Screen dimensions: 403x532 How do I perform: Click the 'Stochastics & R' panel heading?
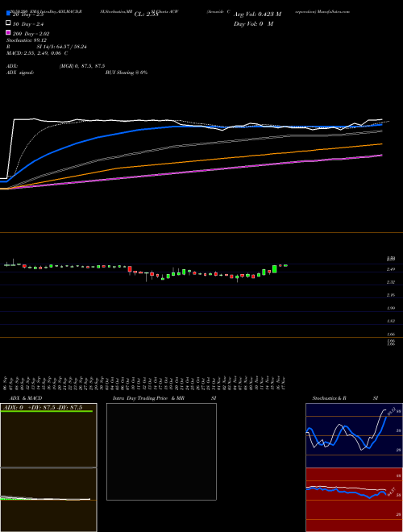pos(330,398)
